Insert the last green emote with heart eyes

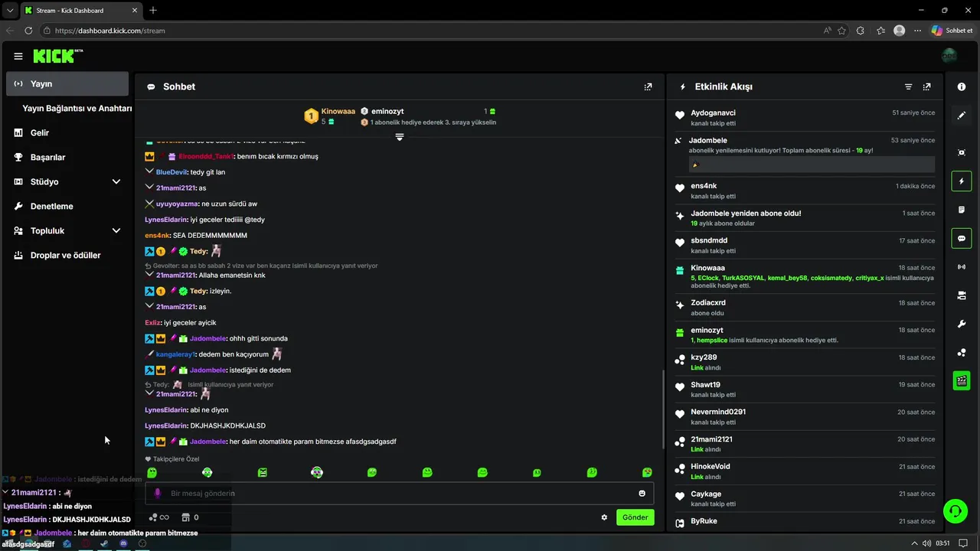[x=647, y=473]
